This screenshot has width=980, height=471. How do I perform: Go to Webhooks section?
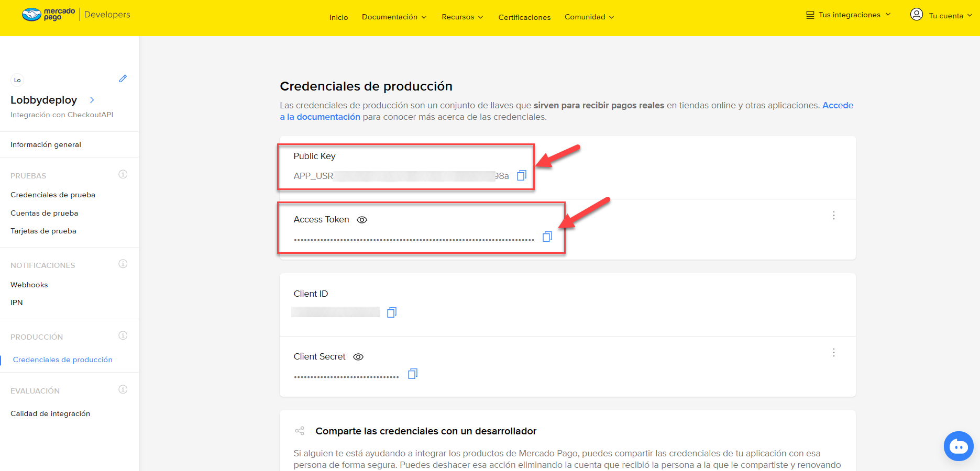[29, 285]
